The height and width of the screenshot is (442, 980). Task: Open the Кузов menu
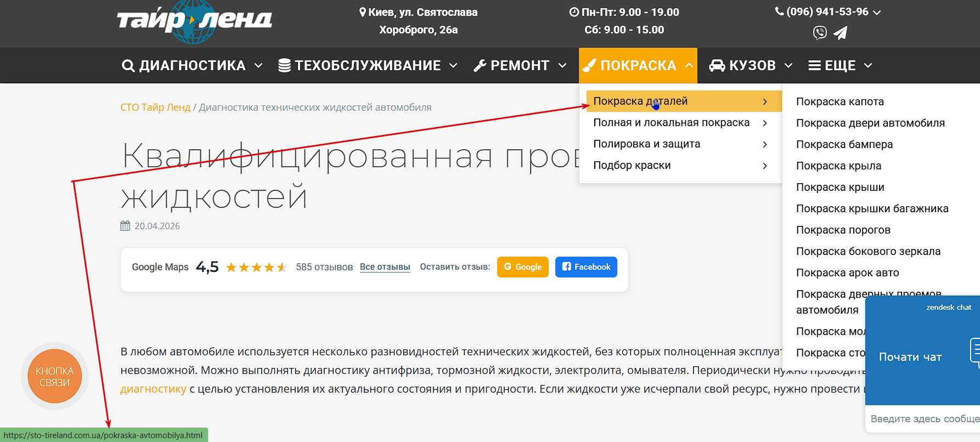pyautogui.click(x=751, y=66)
